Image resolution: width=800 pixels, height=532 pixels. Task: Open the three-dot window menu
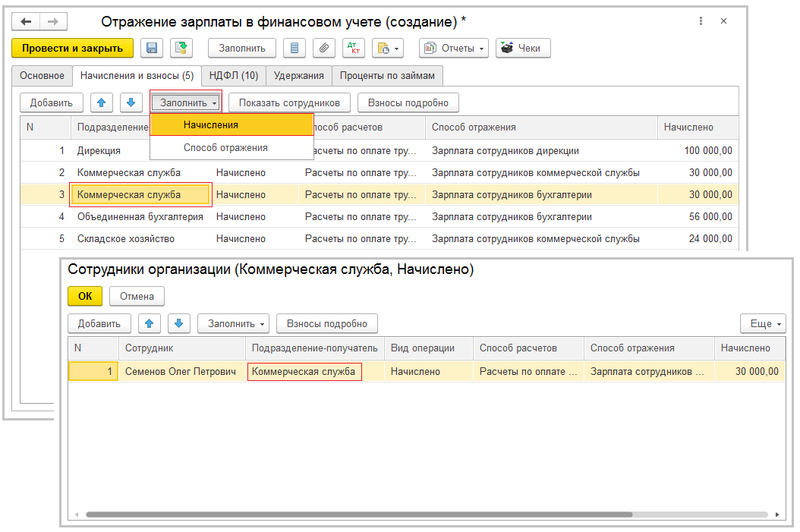pos(699,22)
